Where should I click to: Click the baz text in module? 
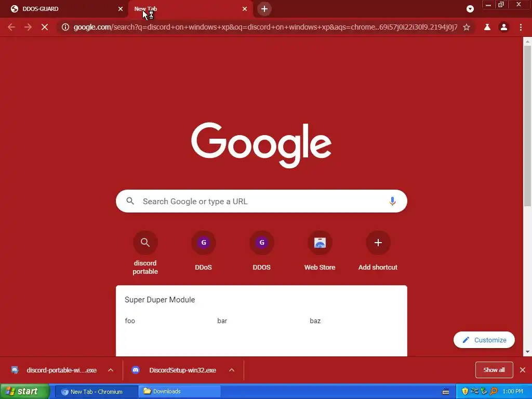pyautogui.click(x=315, y=321)
